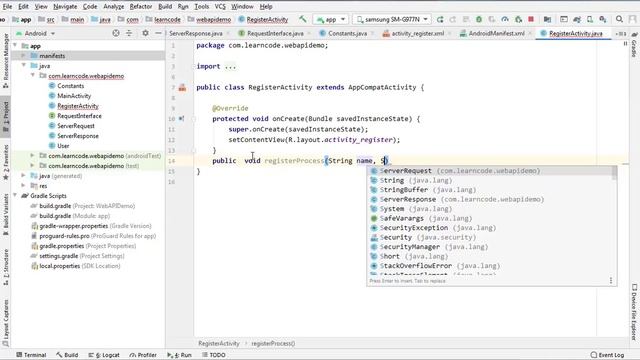This screenshot has height=360, width=640.
Task: Click the layout file gutter icon on line 7
Action: [x=182, y=87]
